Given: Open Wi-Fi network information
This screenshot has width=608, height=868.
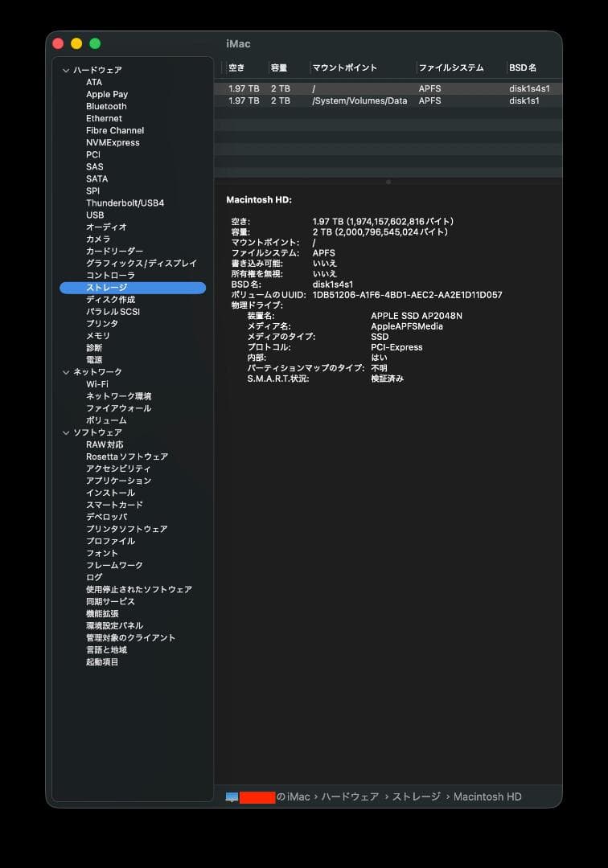Looking at the screenshot, I should click(97, 384).
